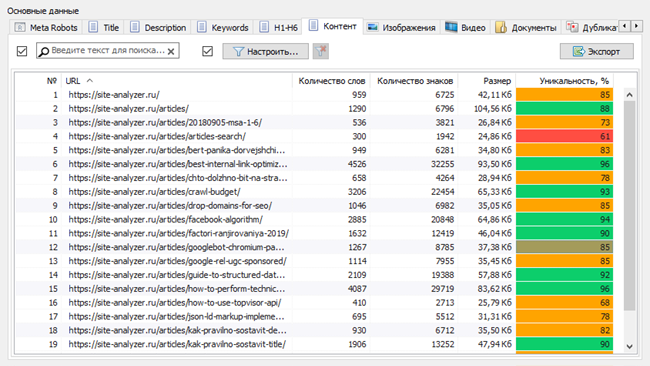
Task: Switch to the Keywords tab
Action: (223, 28)
